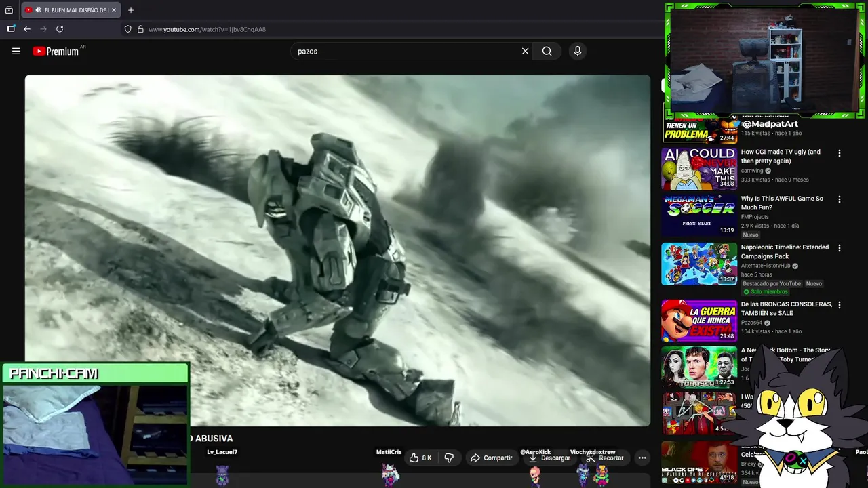This screenshot has width=868, height=488.
Task: Open the 1:27:53 three-faces thumbnail
Action: 699,367
